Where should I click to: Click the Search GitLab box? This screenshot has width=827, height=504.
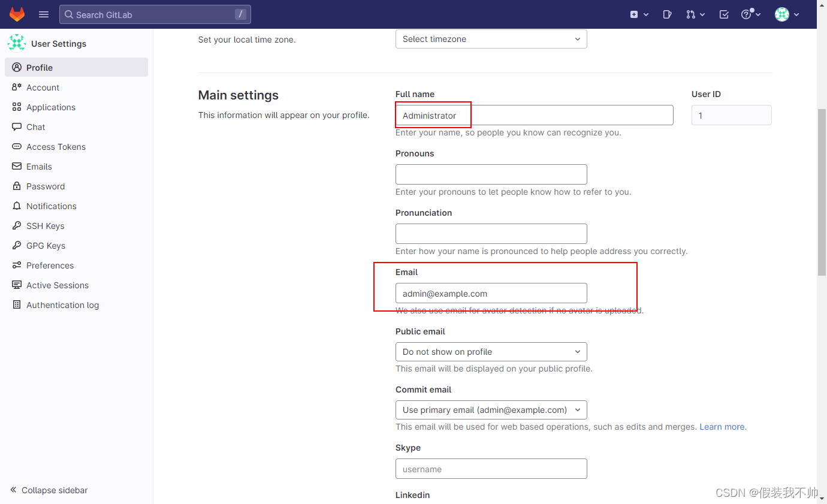coord(155,14)
